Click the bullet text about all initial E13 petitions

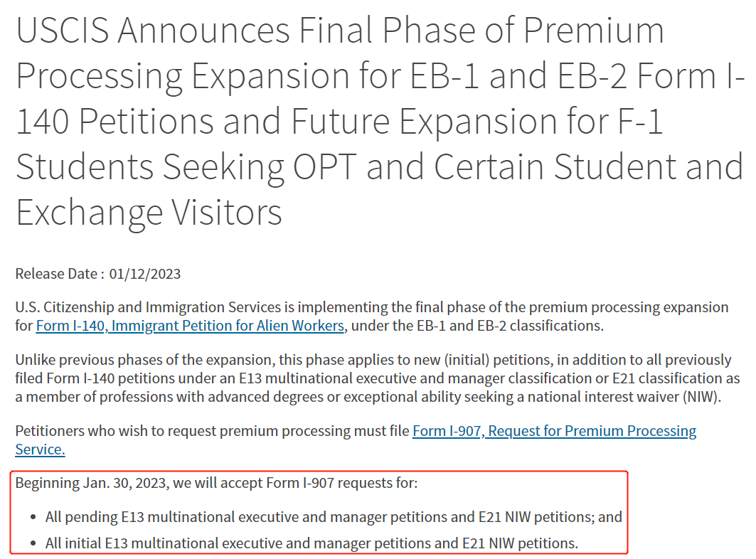tap(312, 543)
